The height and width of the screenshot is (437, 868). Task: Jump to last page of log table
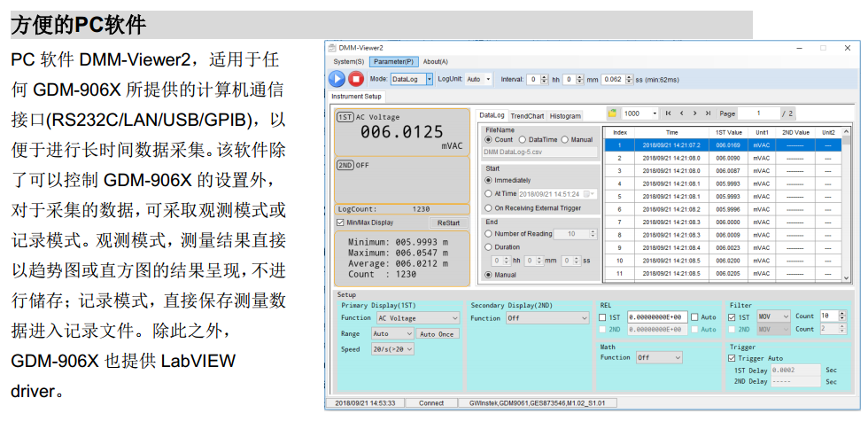708,113
